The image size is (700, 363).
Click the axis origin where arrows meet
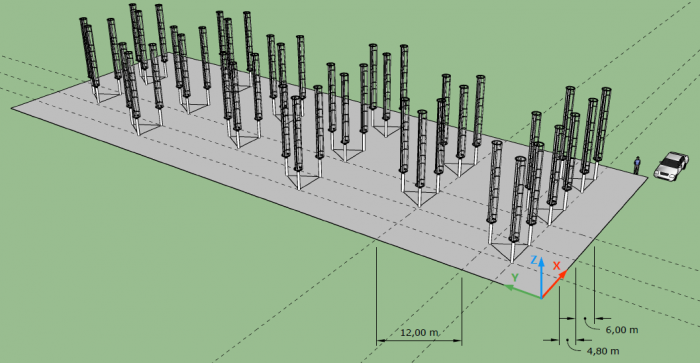click(x=542, y=298)
